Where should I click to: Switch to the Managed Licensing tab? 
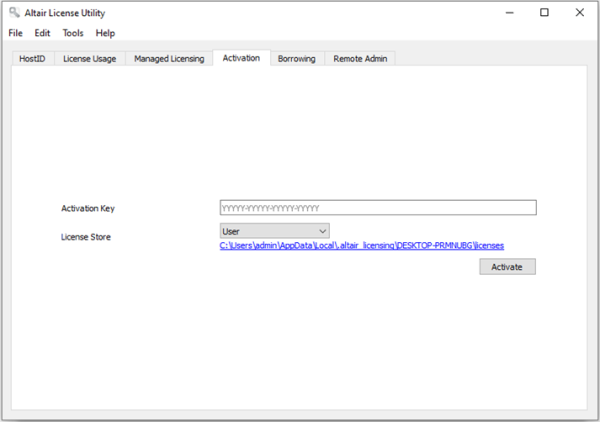(x=169, y=59)
